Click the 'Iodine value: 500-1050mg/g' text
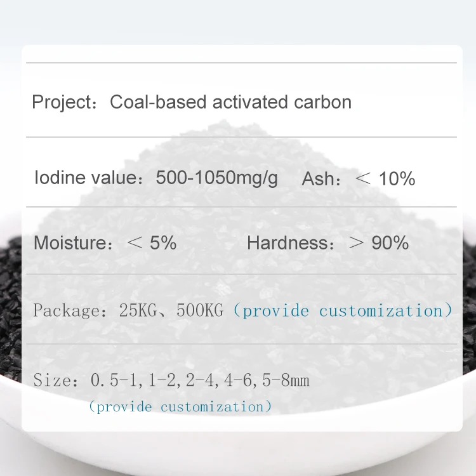 tap(155, 178)
